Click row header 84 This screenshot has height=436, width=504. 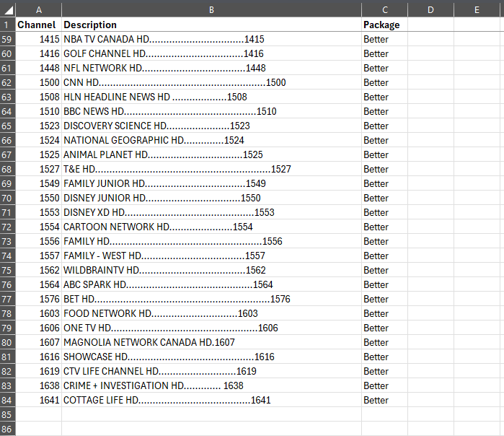click(x=7, y=400)
